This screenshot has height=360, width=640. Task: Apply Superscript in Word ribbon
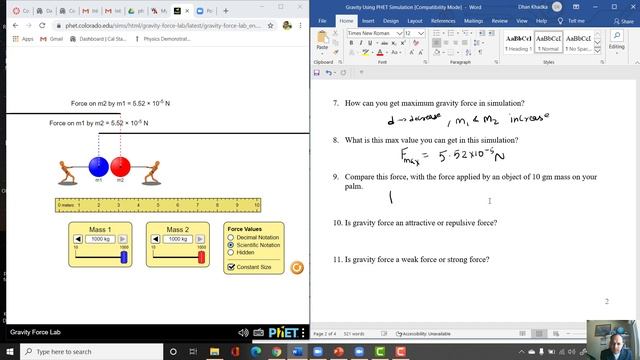403,43
